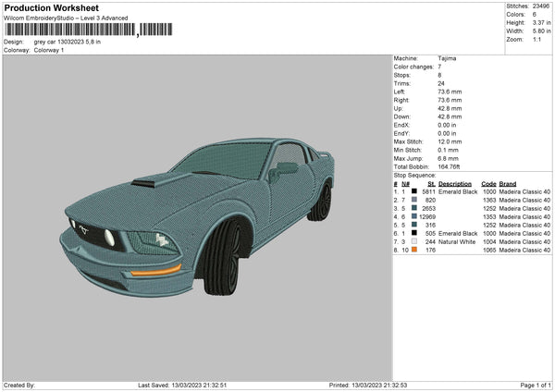
Task: Click stitch count "5811" in stop row 1
Action: (428, 191)
